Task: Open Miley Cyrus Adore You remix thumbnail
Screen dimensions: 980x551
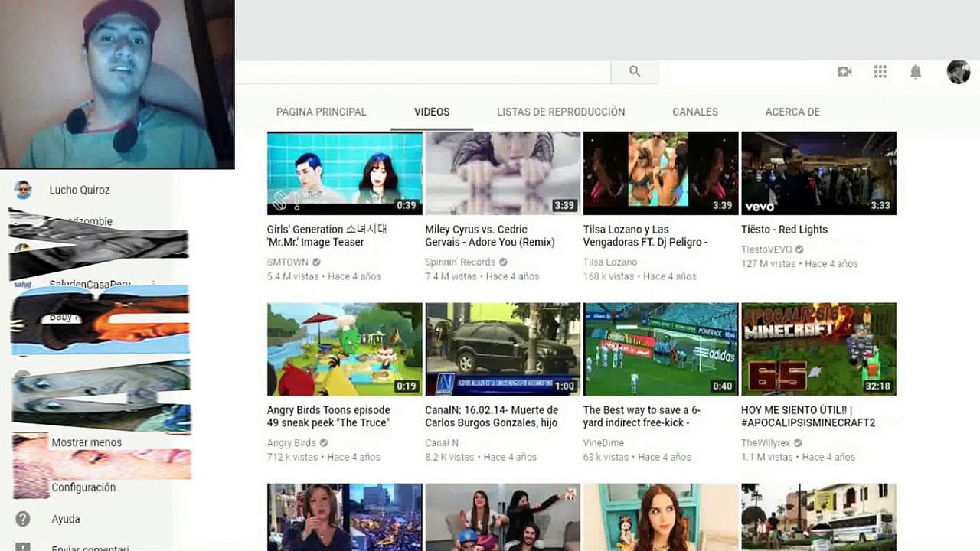Action: pos(502,173)
